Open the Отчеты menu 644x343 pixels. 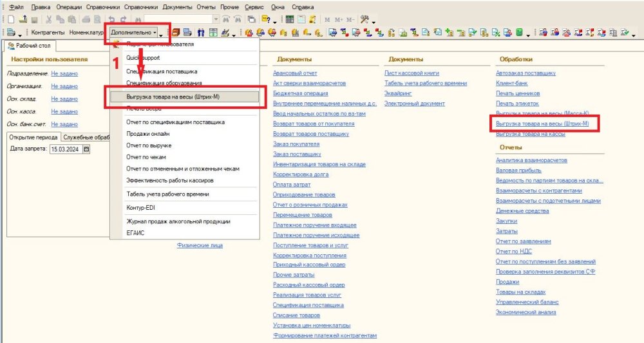(x=206, y=7)
